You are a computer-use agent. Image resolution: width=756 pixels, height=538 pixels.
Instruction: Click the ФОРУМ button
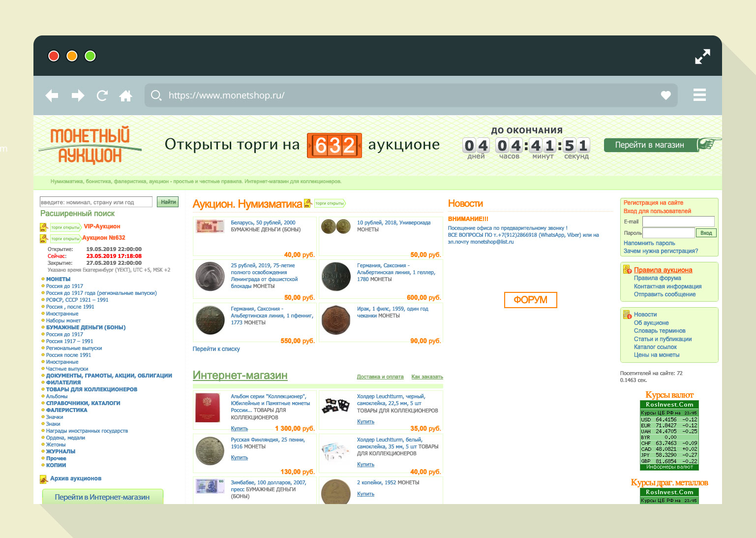pos(530,300)
